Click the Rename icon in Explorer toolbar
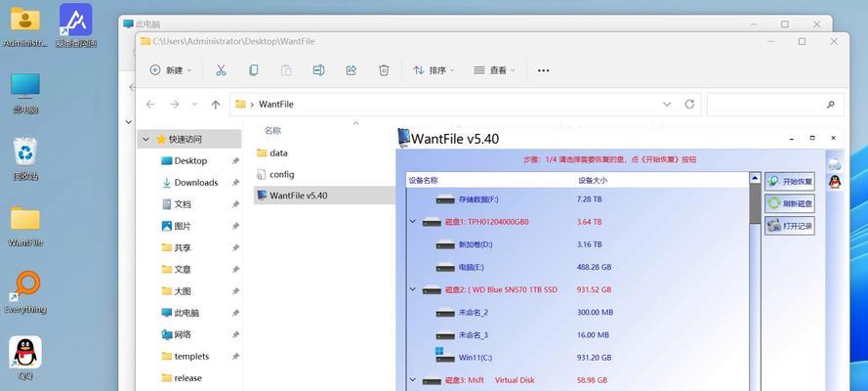The width and height of the screenshot is (868, 391). 319,70
